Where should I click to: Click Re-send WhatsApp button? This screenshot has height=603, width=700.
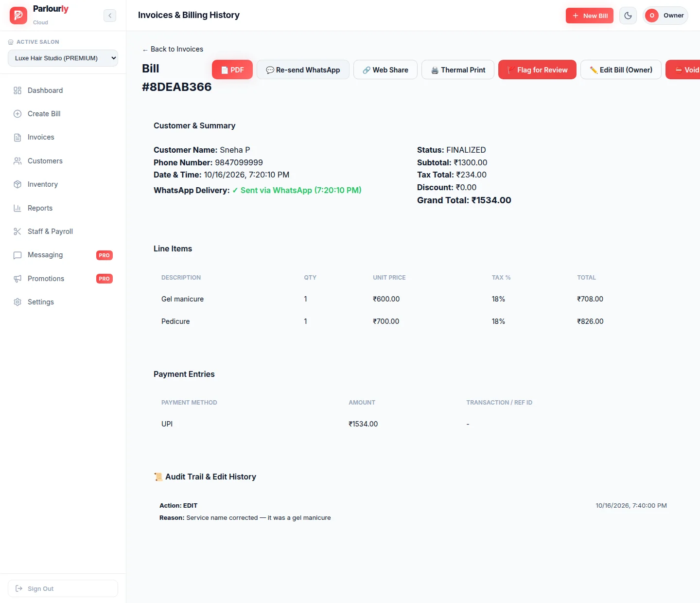coord(303,70)
